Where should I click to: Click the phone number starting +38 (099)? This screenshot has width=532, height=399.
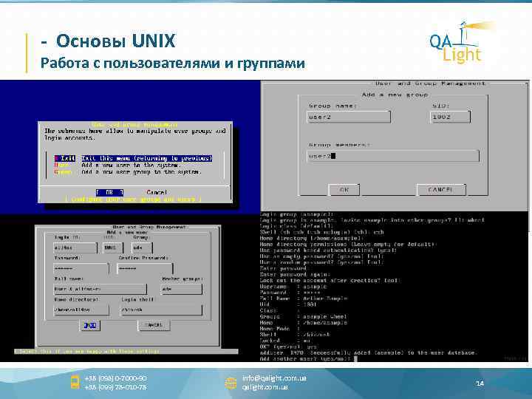point(116,386)
